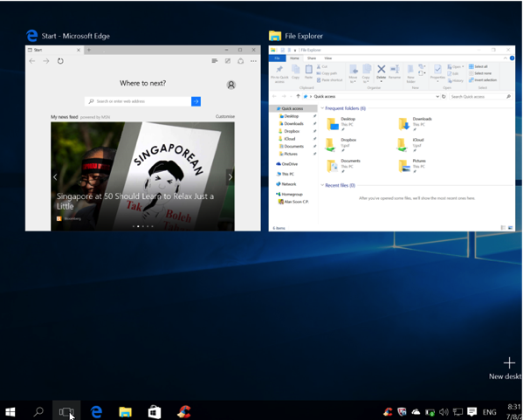Switch to the Share ribbon tab
This screenshot has height=420, width=523.
pos(312,58)
